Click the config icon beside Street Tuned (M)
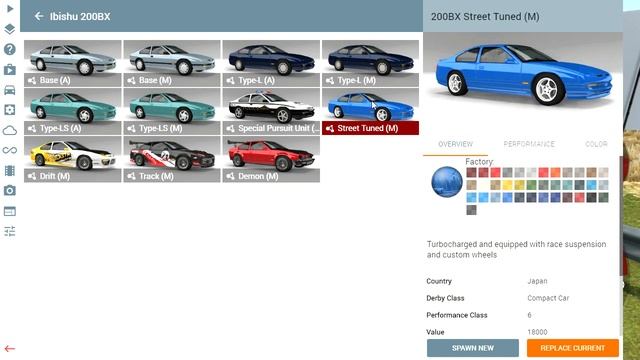Viewport: 640px width, 360px height. [x=330, y=129]
